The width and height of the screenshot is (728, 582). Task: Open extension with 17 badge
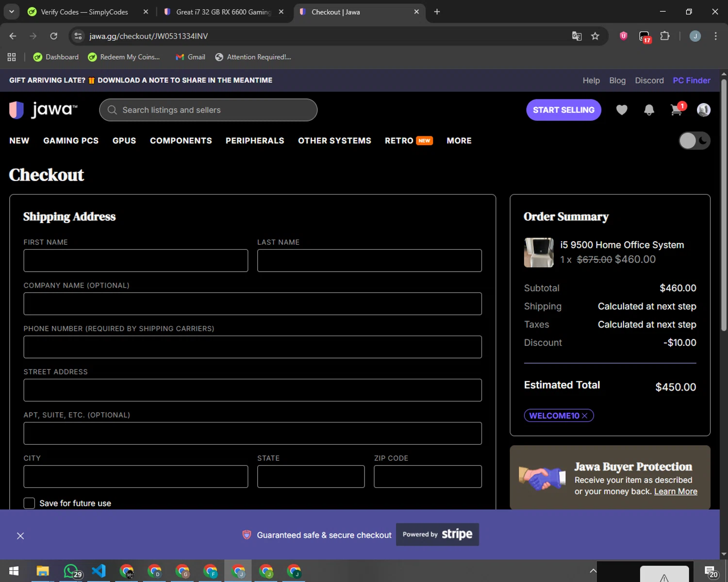click(645, 37)
